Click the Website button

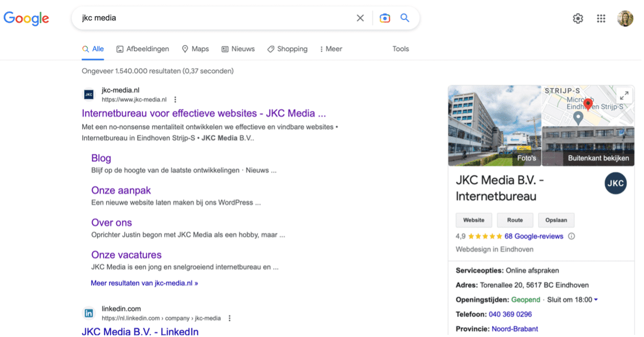tap(474, 220)
